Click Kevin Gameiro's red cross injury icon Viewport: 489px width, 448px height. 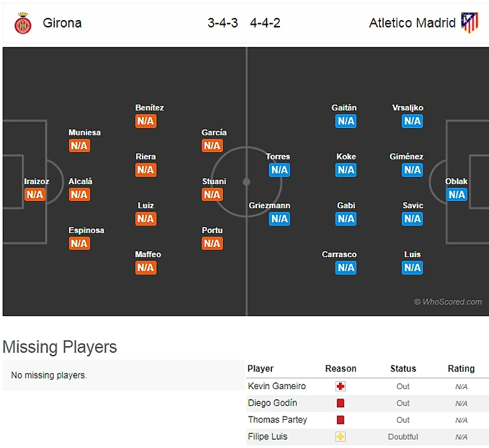[x=340, y=386]
